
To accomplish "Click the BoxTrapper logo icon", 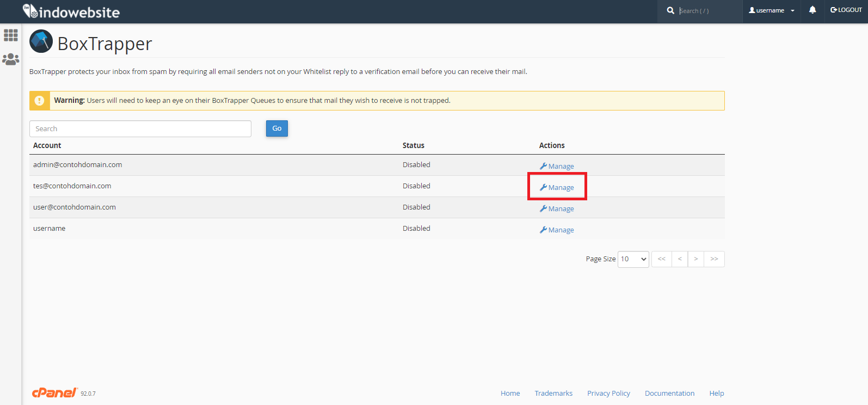I will pyautogui.click(x=41, y=42).
